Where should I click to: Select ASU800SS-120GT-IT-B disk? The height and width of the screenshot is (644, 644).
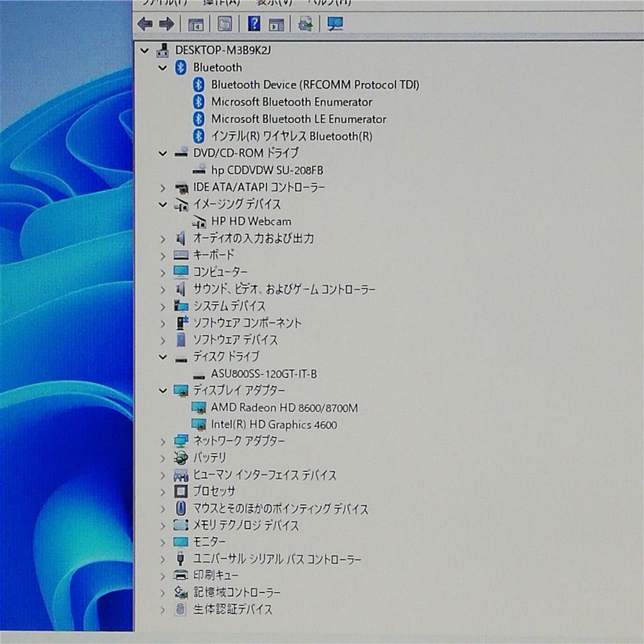click(x=263, y=374)
